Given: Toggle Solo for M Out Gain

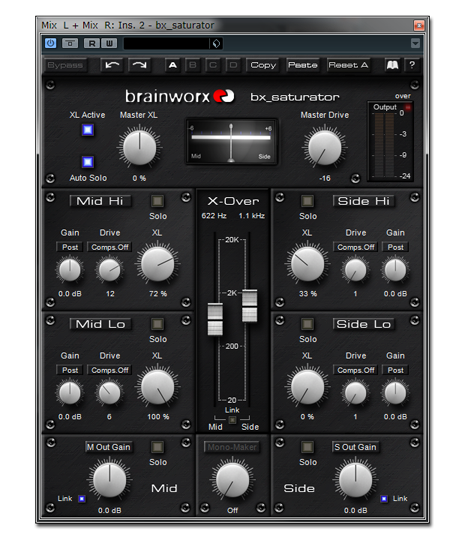Looking at the screenshot, I should (x=157, y=447).
